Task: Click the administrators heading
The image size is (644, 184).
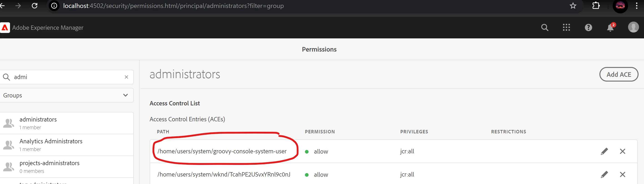Action: click(x=185, y=75)
